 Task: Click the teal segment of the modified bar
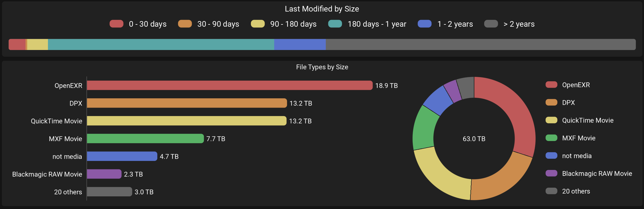[x=161, y=44]
